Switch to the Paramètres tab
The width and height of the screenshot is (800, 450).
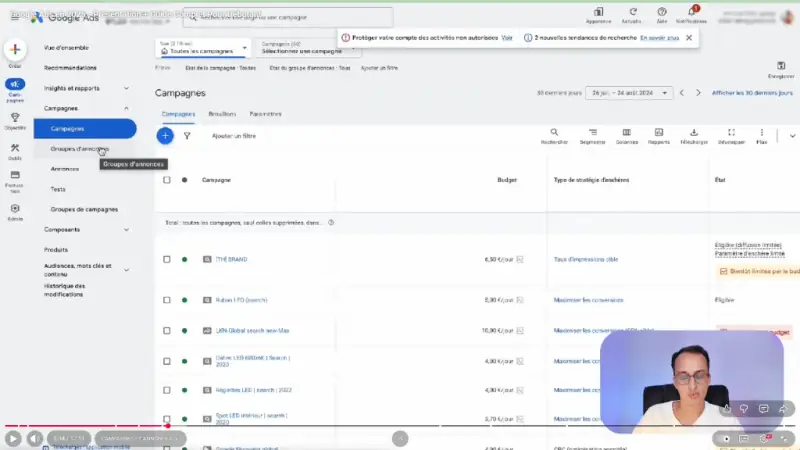click(x=265, y=114)
